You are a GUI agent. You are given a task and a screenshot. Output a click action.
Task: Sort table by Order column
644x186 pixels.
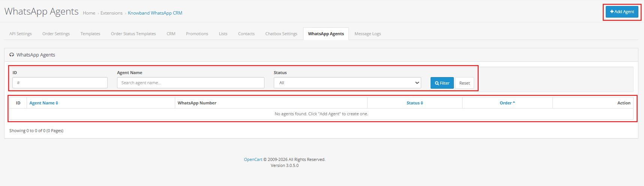[507, 103]
